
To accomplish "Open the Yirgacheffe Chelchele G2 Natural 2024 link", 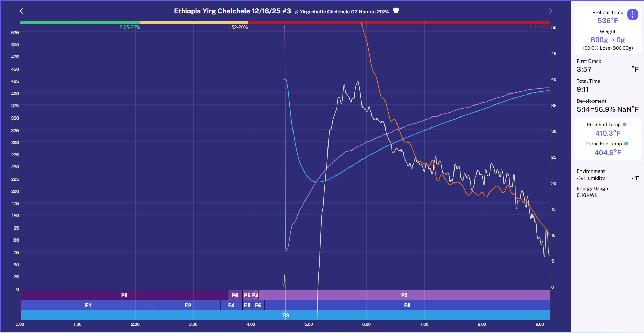I will click(x=344, y=12).
